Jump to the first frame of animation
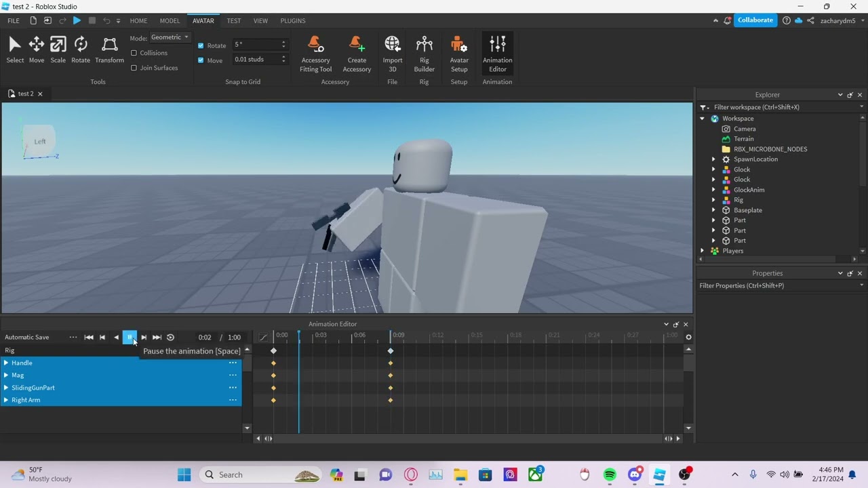868x488 pixels. point(89,338)
